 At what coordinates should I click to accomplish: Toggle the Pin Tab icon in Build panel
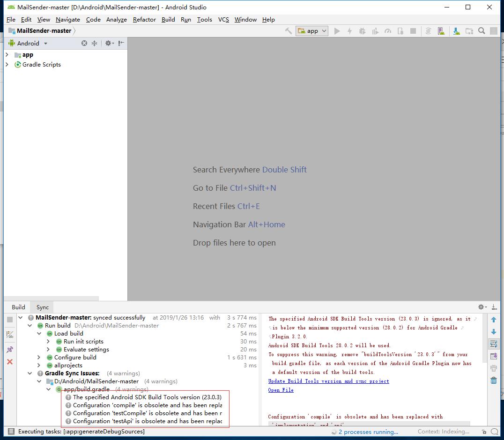pyautogui.click(x=10, y=349)
